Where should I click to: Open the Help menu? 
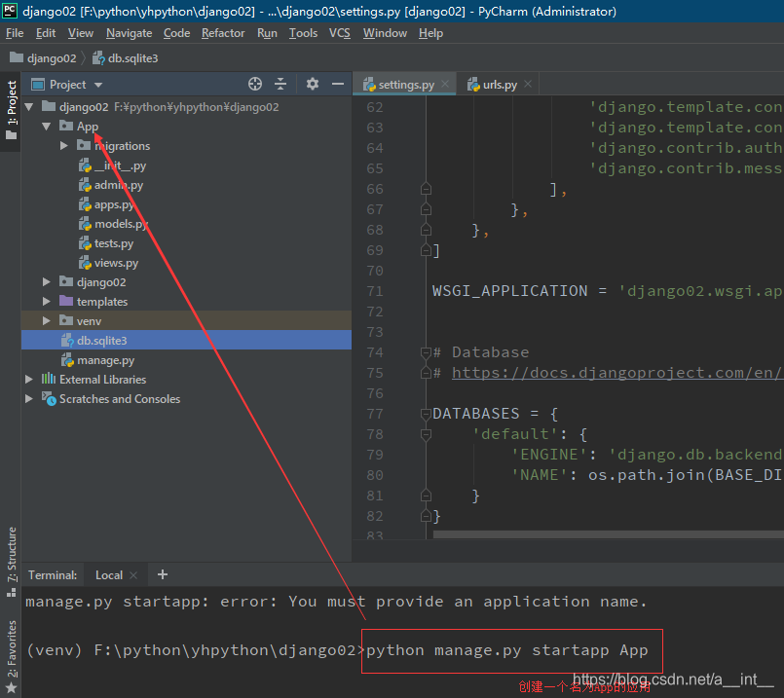click(x=431, y=33)
